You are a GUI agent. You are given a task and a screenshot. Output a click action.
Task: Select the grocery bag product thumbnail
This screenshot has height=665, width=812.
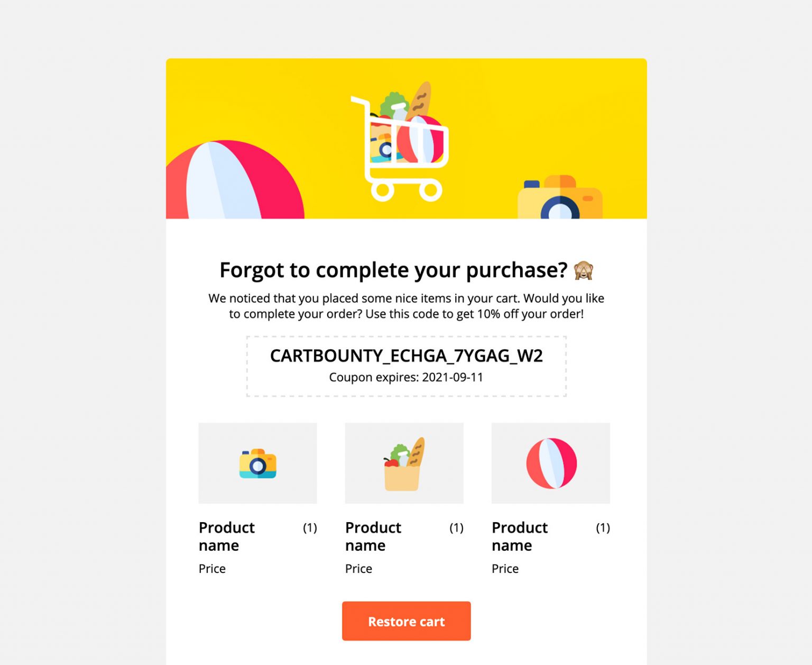pos(404,462)
